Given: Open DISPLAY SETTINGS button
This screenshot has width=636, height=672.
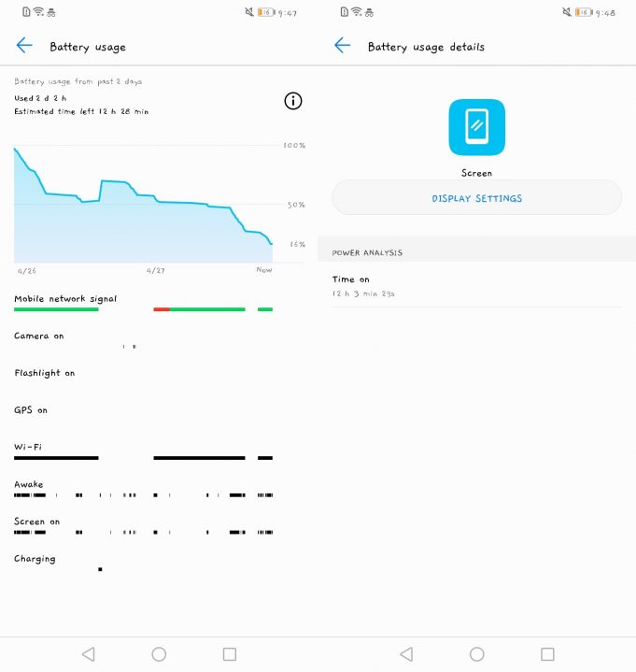Looking at the screenshot, I should [x=476, y=198].
